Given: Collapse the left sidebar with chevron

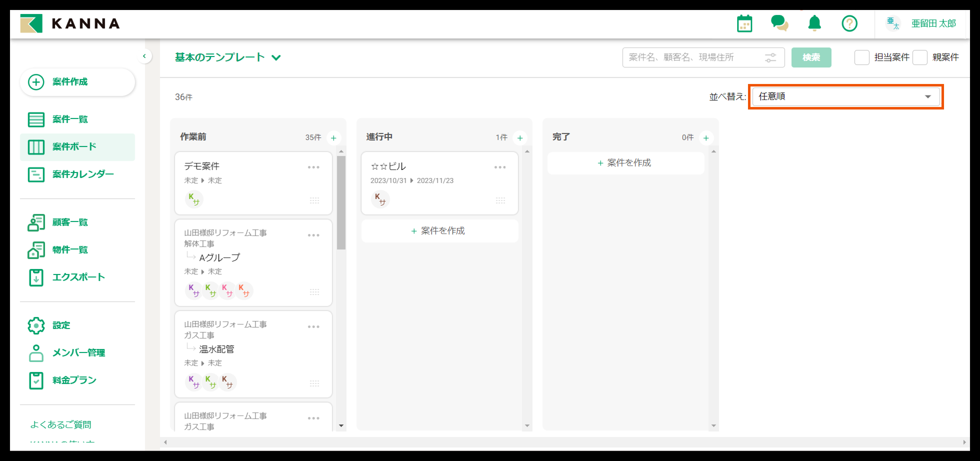Looking at the screenshot, I should [x=144, y=56].
